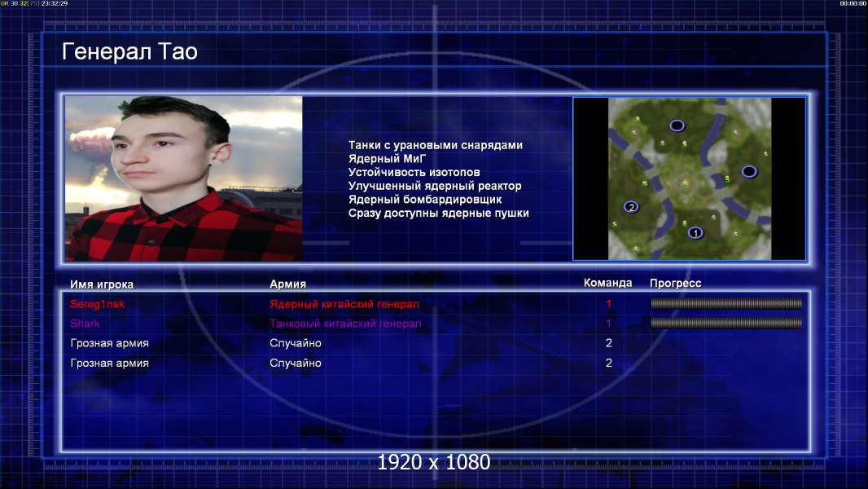Click the start position marker numbered 2
The width and height of the screenshot is (868, 489).
631,207
